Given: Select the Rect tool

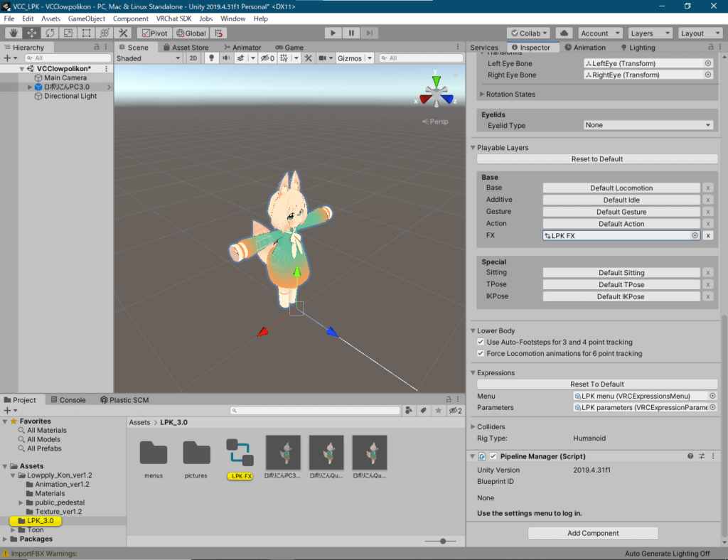Looking at the screenshot, I should pos(86,33).
